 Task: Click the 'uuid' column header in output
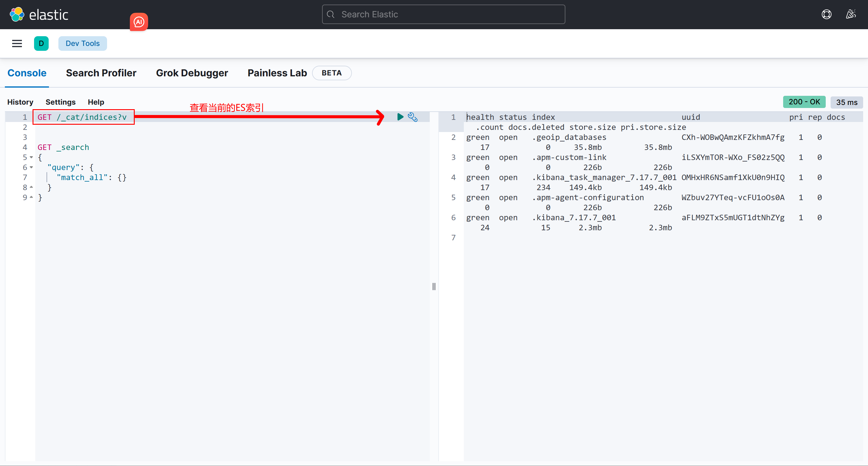click(691, 117)
